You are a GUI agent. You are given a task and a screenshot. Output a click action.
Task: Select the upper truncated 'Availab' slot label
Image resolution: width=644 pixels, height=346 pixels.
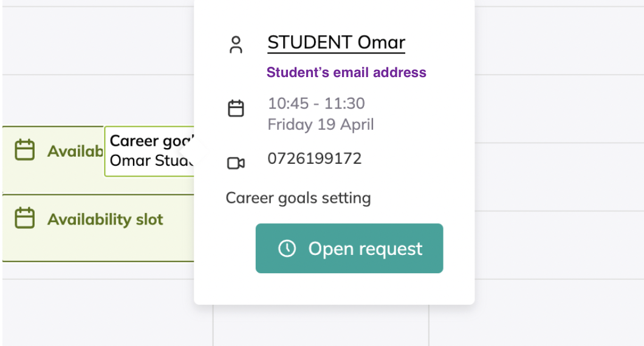coord(75,151)
